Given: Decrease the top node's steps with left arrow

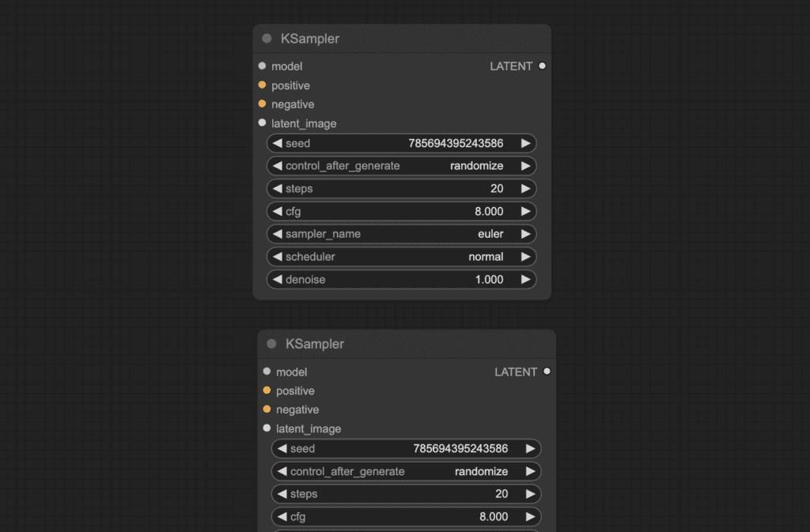Looking at the screenshot, I should point(277,189).
